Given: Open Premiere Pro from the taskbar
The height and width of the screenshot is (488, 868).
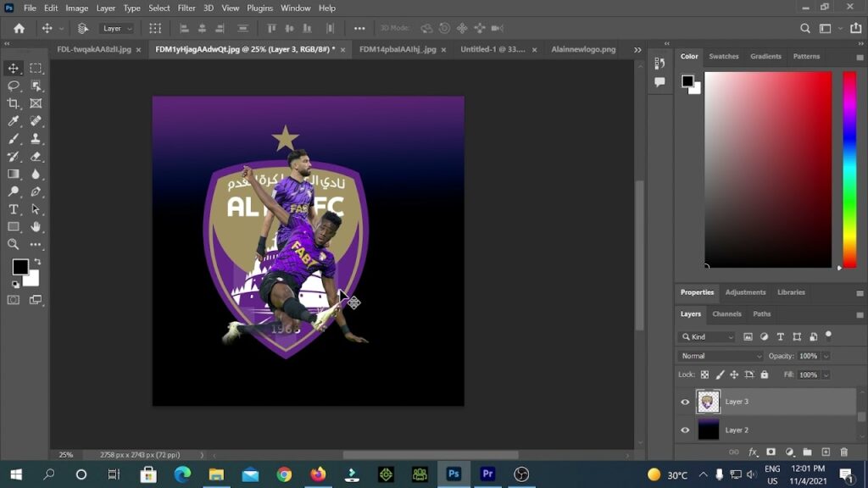Looking at the screenshot, I should [x=487, y=474].
